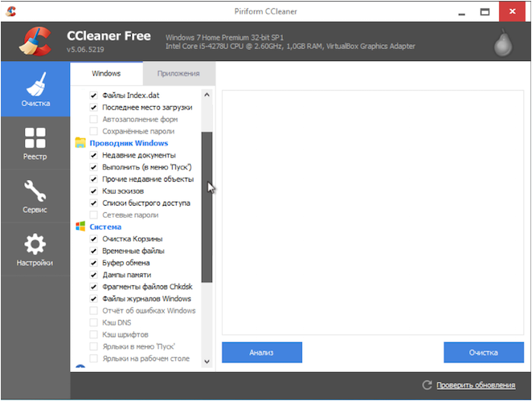Click the Анализ button
Screen dimensions: 532x401
tap(262, 353)
